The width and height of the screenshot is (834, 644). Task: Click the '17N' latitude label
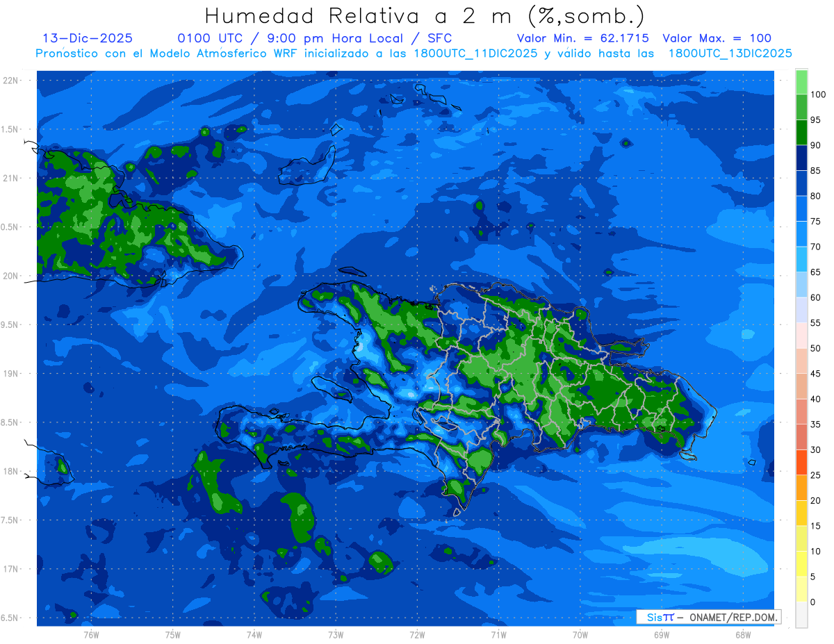tap(10, 569)
